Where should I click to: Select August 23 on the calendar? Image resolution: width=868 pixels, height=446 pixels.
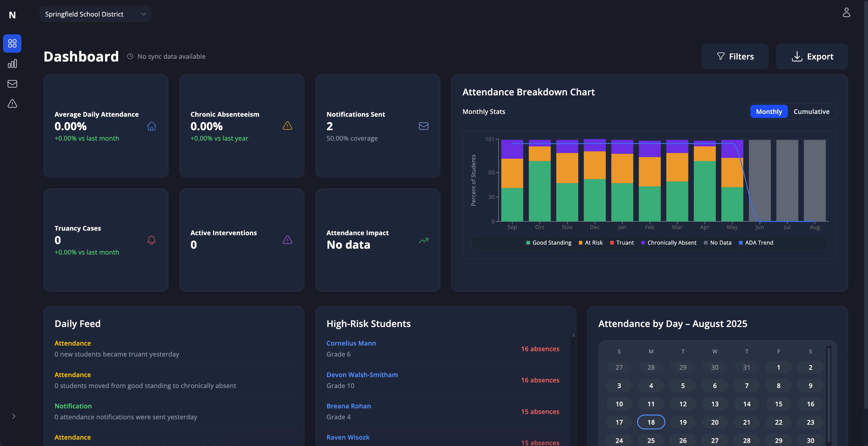[x=810, y=422]
